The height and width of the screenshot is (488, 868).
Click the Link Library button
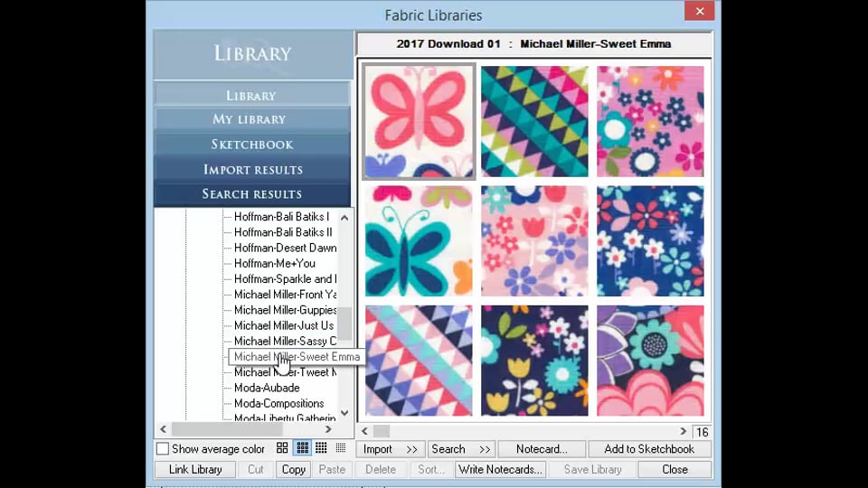pyautogui.click(x=195, y=469)
